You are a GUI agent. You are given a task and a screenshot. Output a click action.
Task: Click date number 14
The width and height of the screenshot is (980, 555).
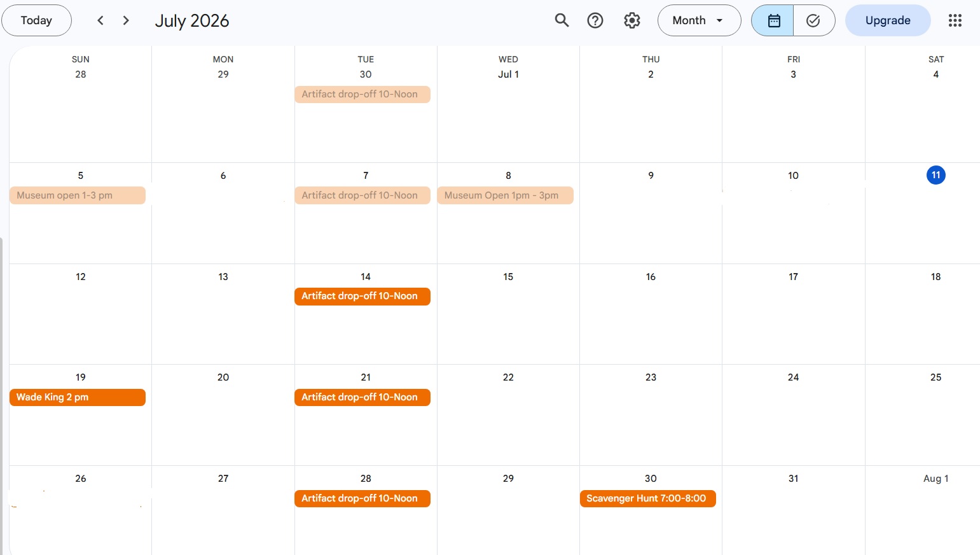[x=366, y=277]
